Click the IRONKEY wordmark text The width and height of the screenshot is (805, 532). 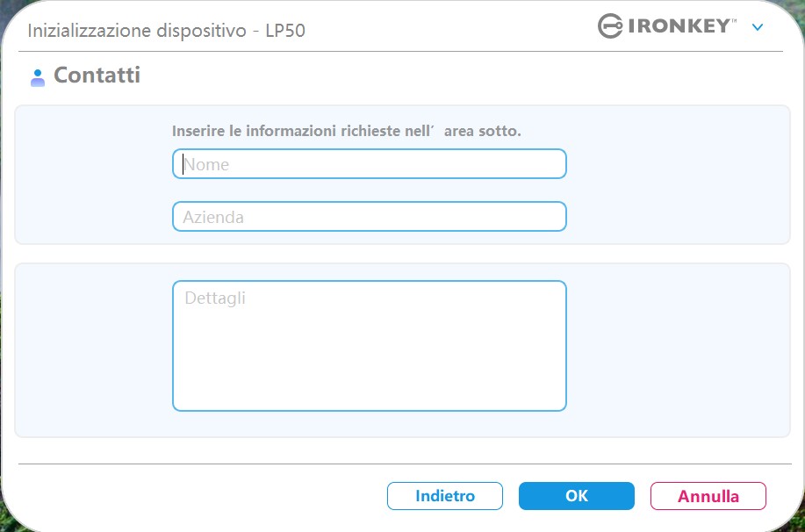pyautogui.click(x=679, y=26)
